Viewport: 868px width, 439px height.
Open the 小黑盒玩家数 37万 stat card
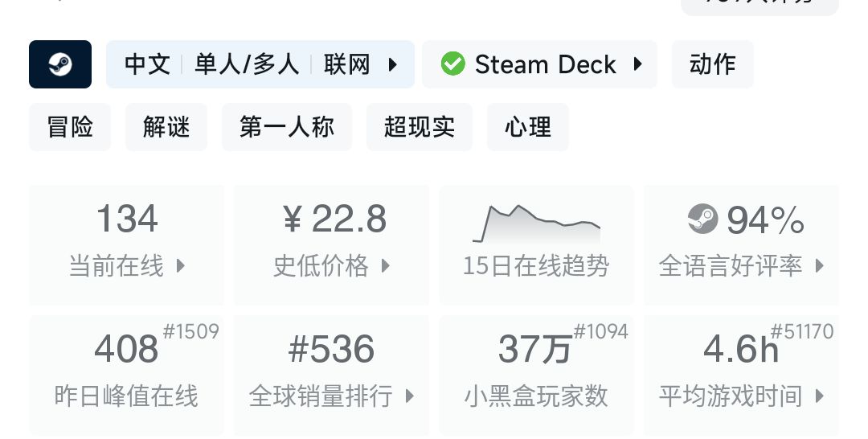pyautogui.click(x=536, y=374)
